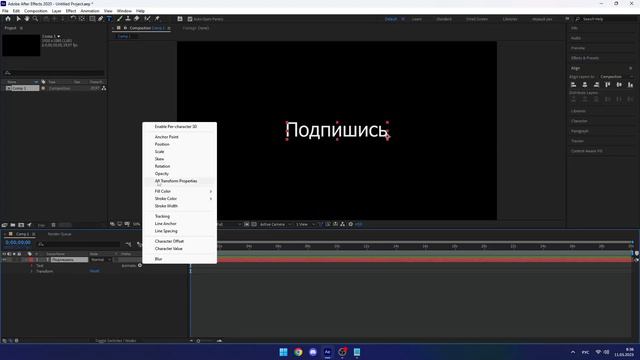Open Interpret Footage icon in Project panel
Viewport: 640px width, 360px height.
[4, 225]
